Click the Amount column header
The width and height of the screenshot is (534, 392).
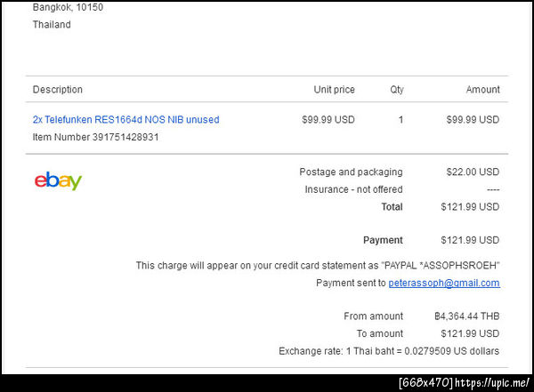coord(482,90)
